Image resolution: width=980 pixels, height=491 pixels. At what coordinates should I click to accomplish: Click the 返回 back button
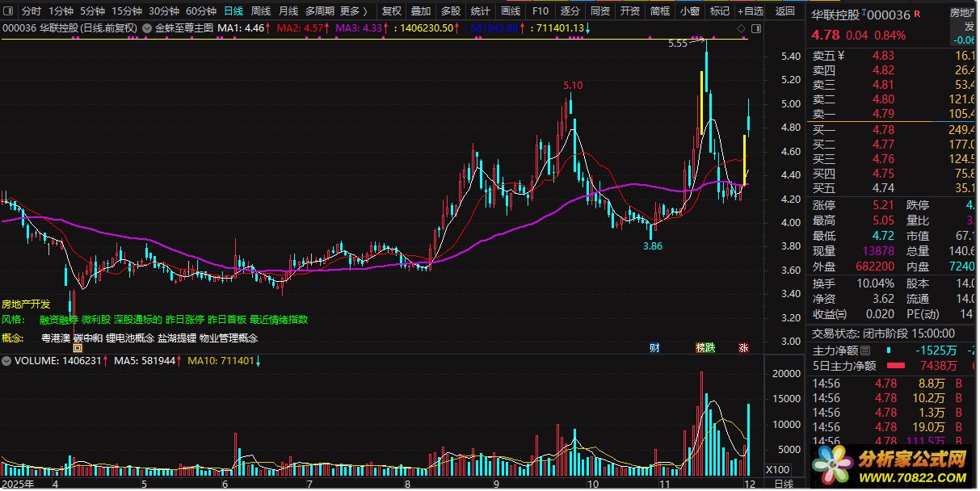pos(784,11)
